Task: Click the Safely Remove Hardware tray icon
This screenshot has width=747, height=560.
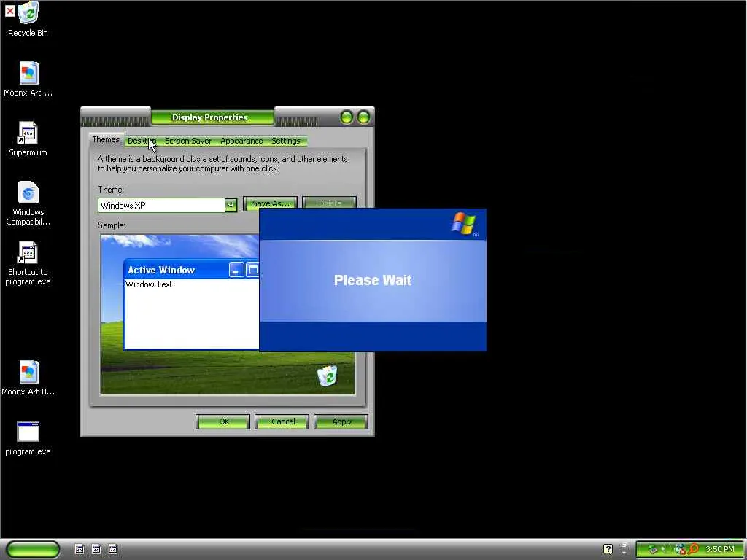Action: (653, 549)
